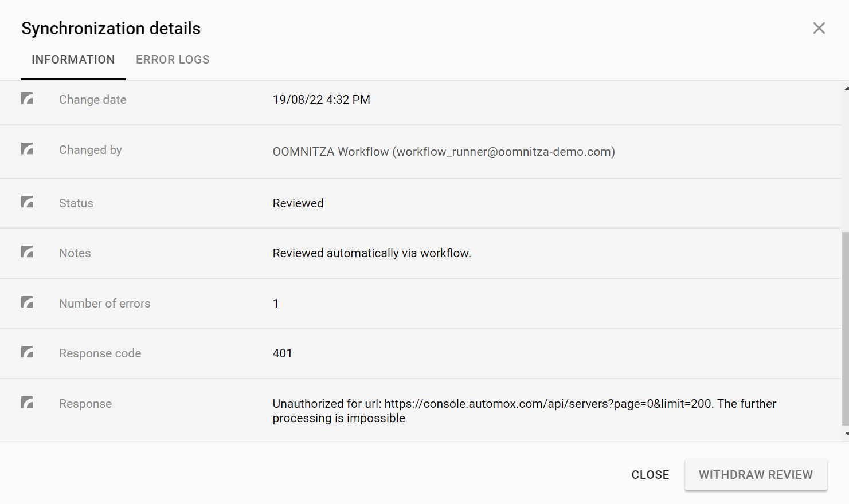This screenshot has width=849, height=504.
Task: Switch to the Error Logs tab
Action: pyautogui.click(x=173, y=60)
